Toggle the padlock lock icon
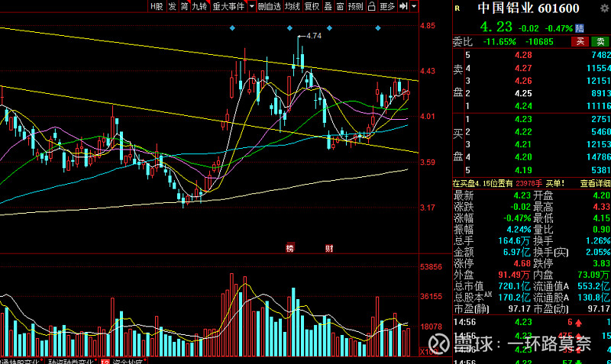Screen dimensions: 611x364 (372, 6)
